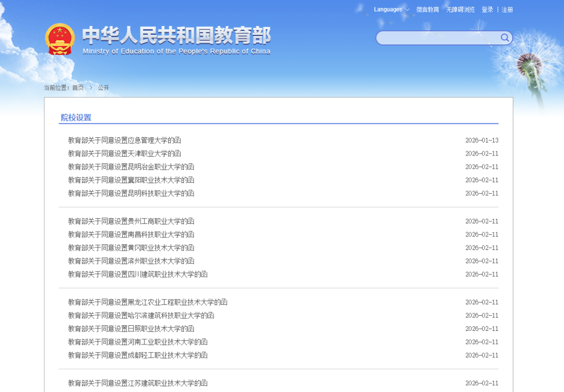Open 教育部关于同意设置日照职业技术大学的函
Image resolution: width=564 pixels, height=392 pixels.
coord(131,329)
